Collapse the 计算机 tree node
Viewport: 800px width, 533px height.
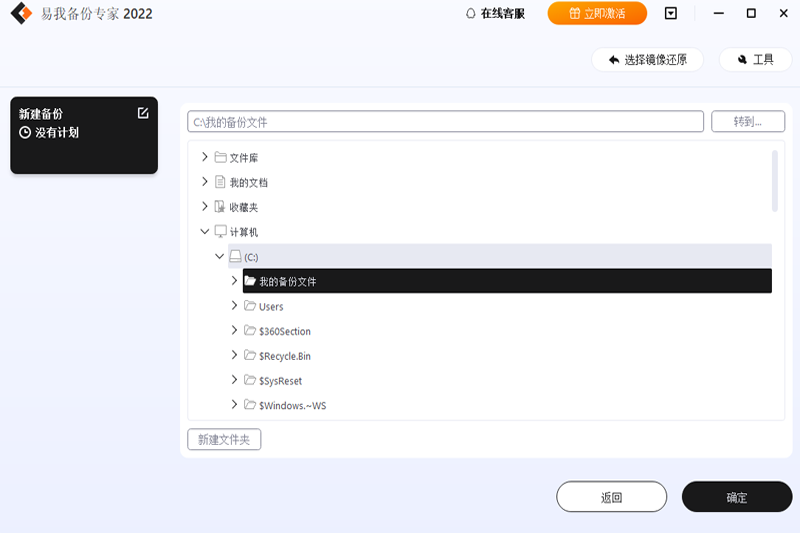click(x=205, y=232)
